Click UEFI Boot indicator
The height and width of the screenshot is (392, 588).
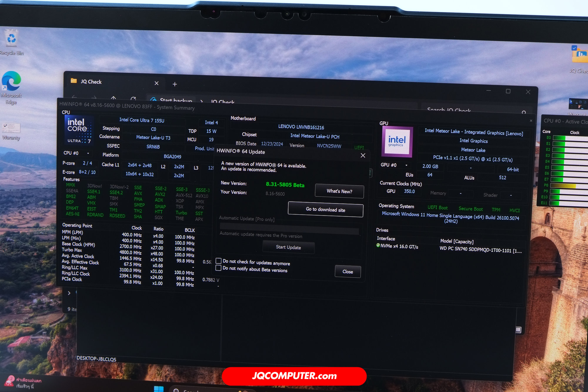point(437,208)
